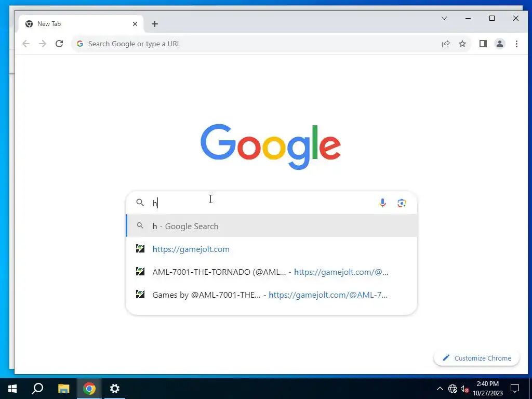Start voice search with microphone icon

(x=382, y=203)
